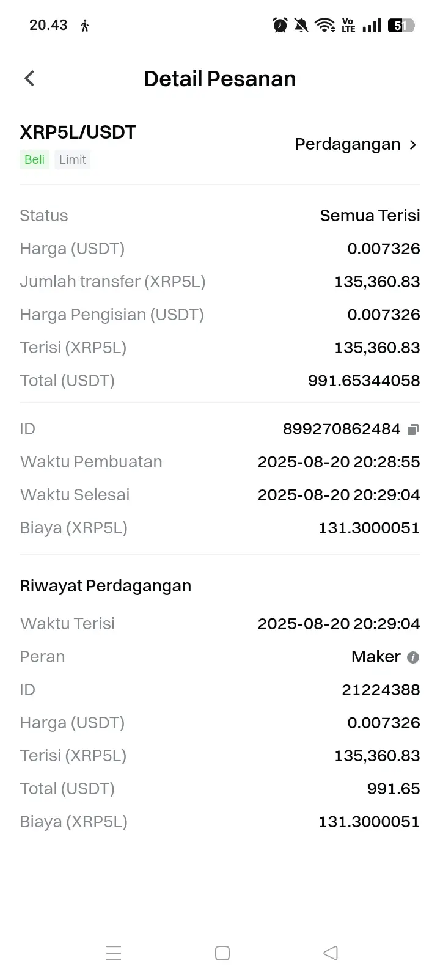Tap the Wi-Fi status icon
Image resolution: width=440 pixels, height=980 pixels.
[x=324, y=25]
